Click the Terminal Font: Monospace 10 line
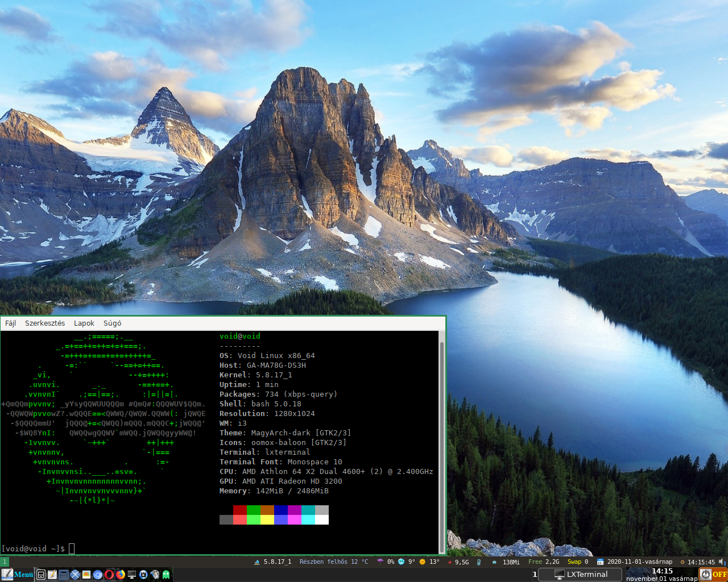The height and width of the screenshot is (582, 728). (x=281, y=462)
